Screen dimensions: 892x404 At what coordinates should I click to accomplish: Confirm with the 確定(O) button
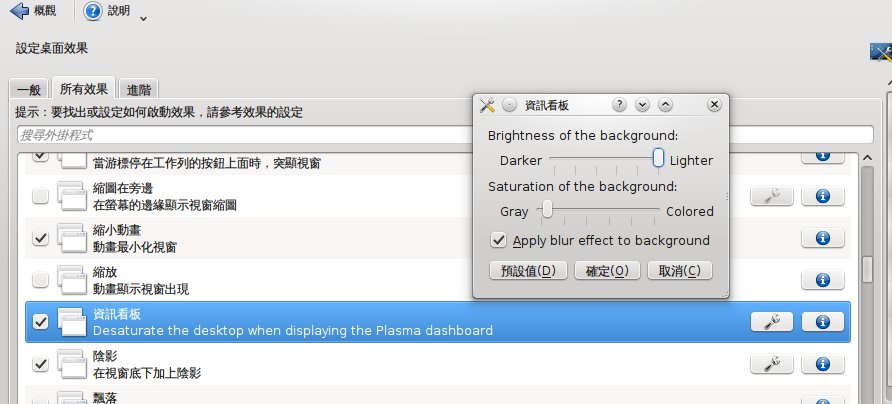click(607, 270)
